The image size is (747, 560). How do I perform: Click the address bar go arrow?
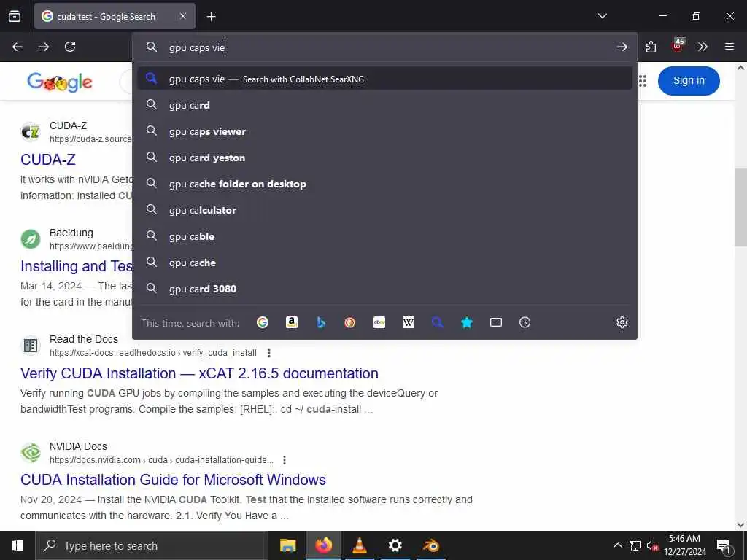(622, 47)
